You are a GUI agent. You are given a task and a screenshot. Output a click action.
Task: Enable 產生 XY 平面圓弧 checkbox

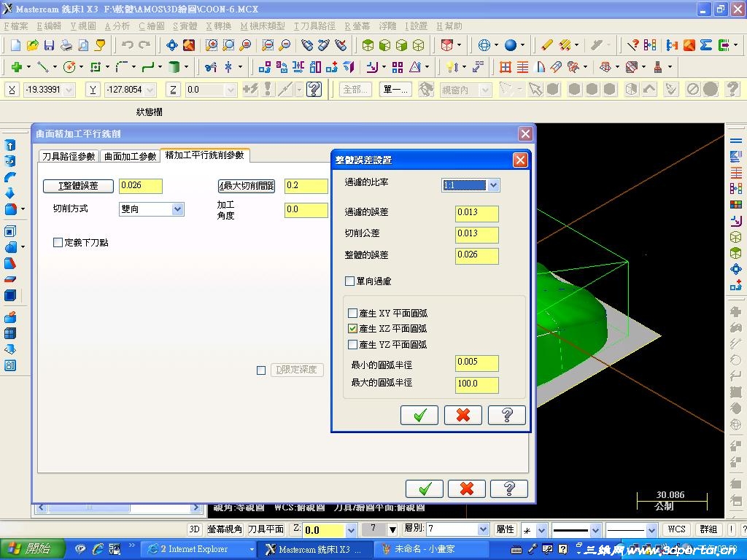pyautogui.click(x=352, y=313)
